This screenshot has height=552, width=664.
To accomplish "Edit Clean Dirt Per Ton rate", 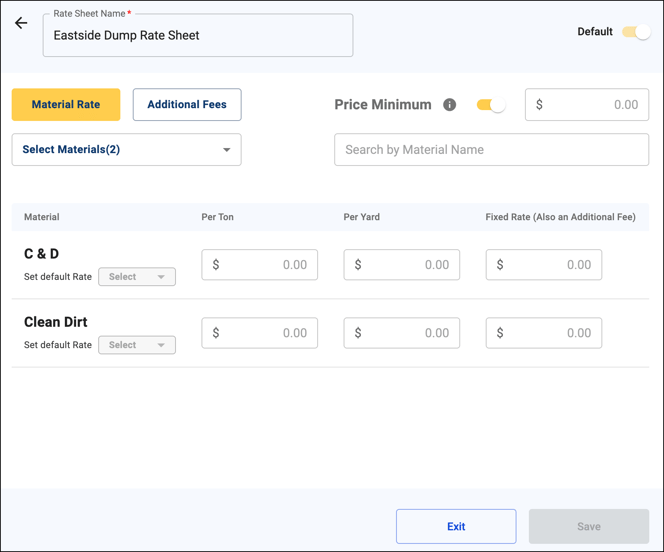I will (260, 333).
